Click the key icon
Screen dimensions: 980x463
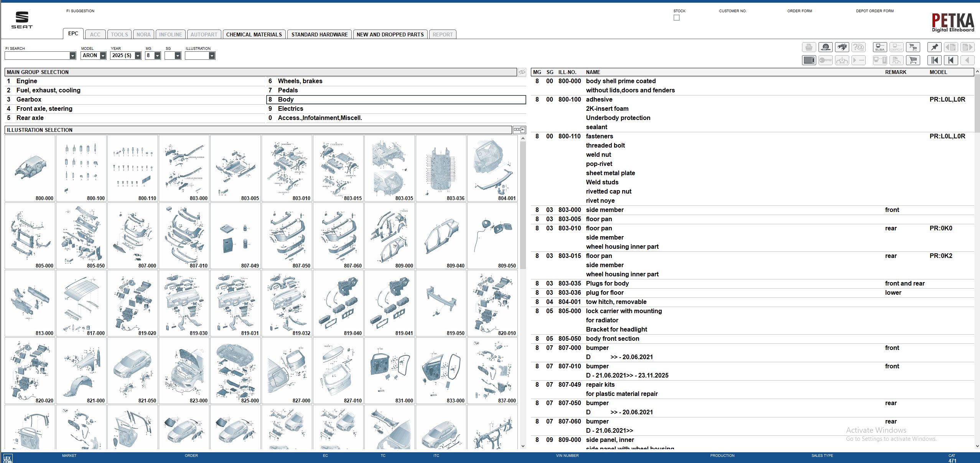(x=825, y=60)
